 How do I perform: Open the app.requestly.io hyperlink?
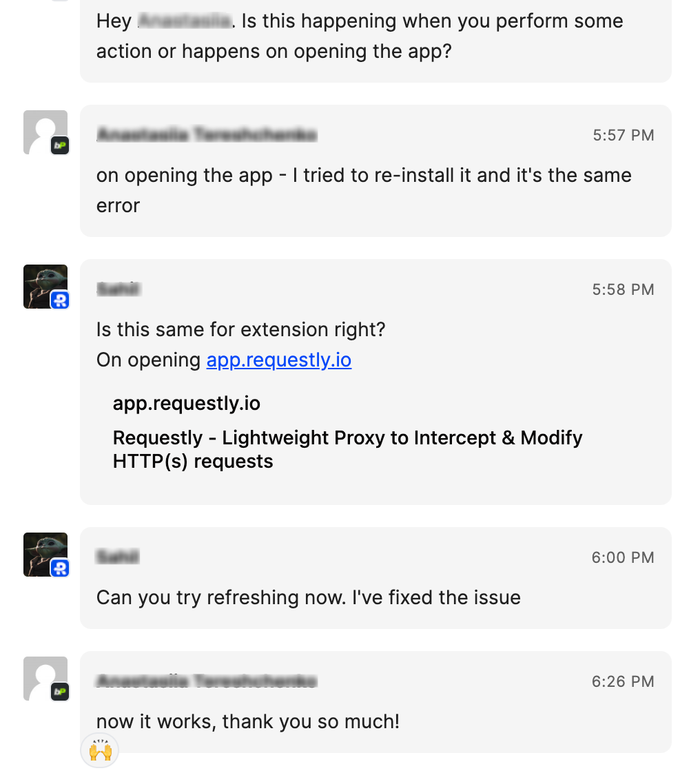[278, 360]
